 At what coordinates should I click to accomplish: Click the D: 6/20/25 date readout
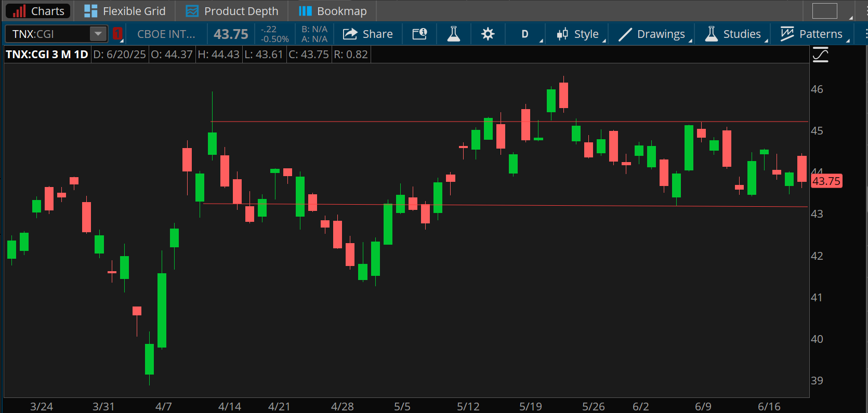tap(120, 54)
